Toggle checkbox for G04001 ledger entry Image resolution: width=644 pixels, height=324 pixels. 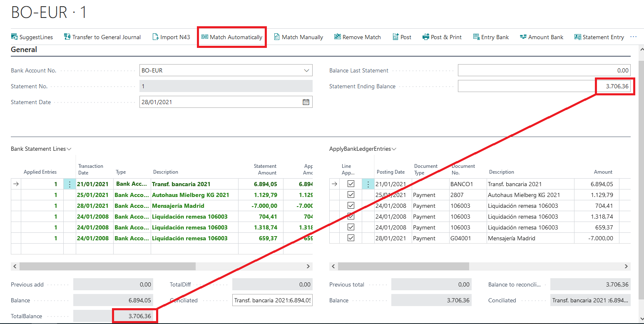351,238
